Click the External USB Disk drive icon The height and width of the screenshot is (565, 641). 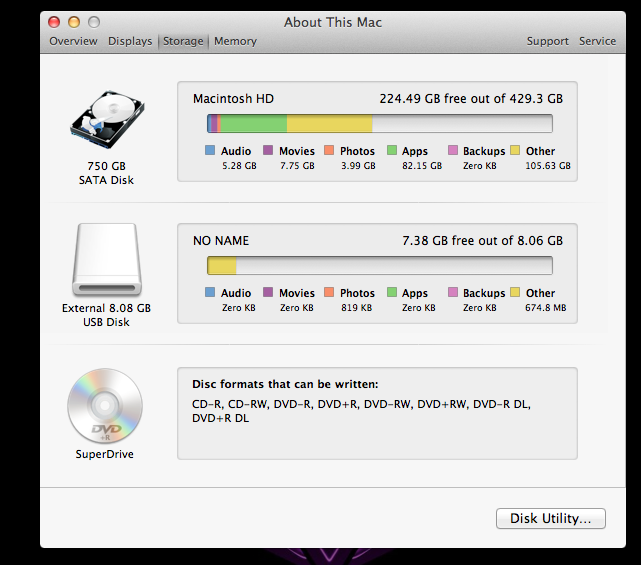107,260
